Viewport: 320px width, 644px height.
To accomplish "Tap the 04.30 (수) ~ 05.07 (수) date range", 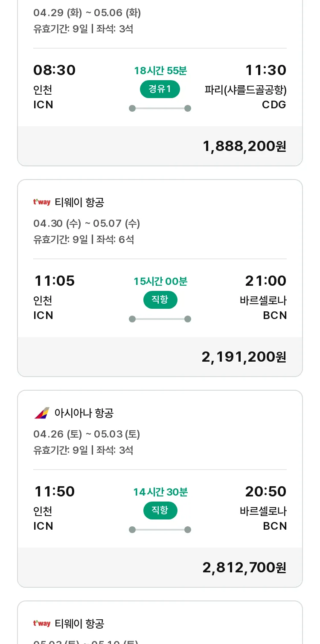I will pos(87,223).
